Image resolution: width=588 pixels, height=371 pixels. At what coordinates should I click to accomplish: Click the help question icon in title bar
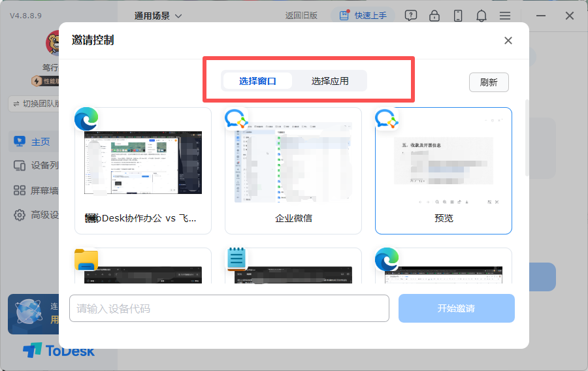click(x=411, y=16)
